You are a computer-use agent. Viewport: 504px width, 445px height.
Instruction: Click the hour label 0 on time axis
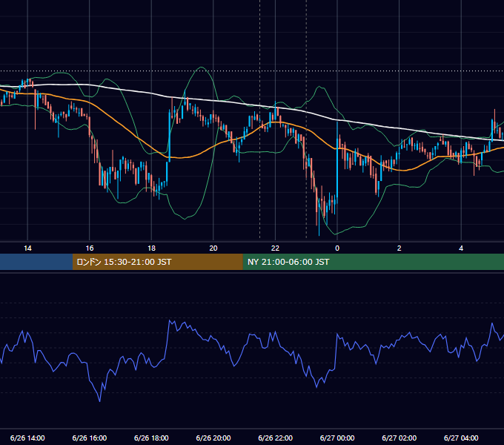[337, 248]
